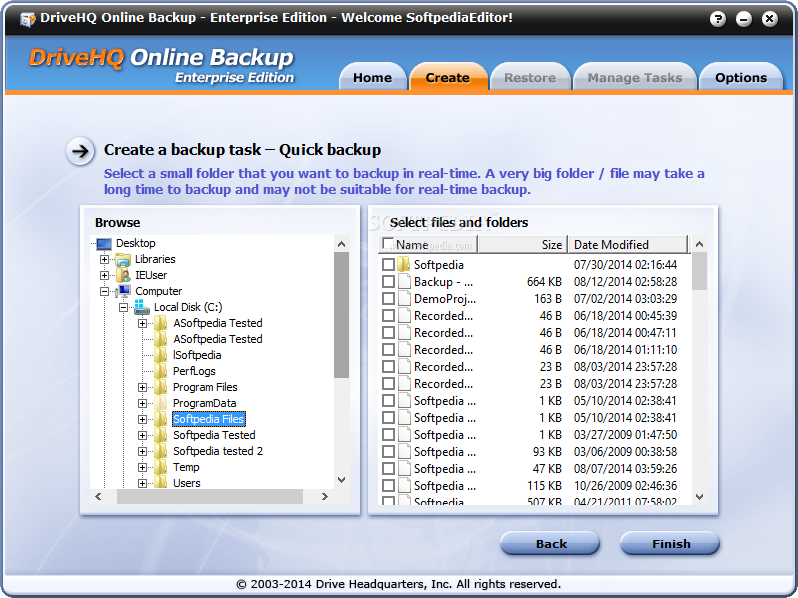Click the Softpedia tested 2 folder icon
This screenshot has width=798, height=598.
160,451
